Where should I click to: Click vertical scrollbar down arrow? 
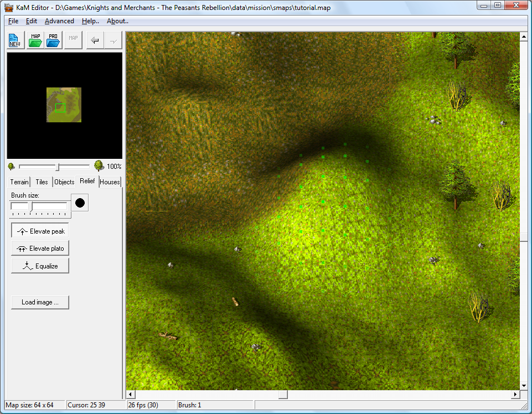click(x=524, y=385)
